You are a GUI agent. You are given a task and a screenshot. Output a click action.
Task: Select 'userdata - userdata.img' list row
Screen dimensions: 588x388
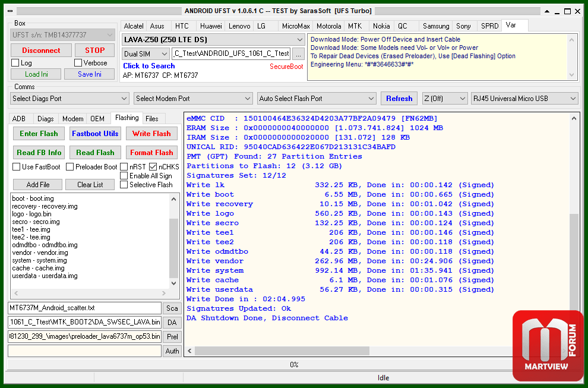click(45, 276)
